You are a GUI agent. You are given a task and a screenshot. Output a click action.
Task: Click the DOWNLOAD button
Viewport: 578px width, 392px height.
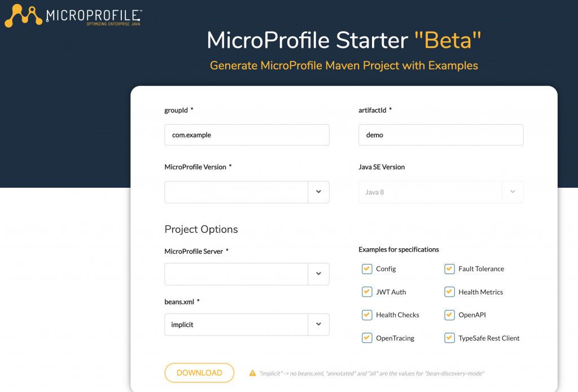[199, 373]
